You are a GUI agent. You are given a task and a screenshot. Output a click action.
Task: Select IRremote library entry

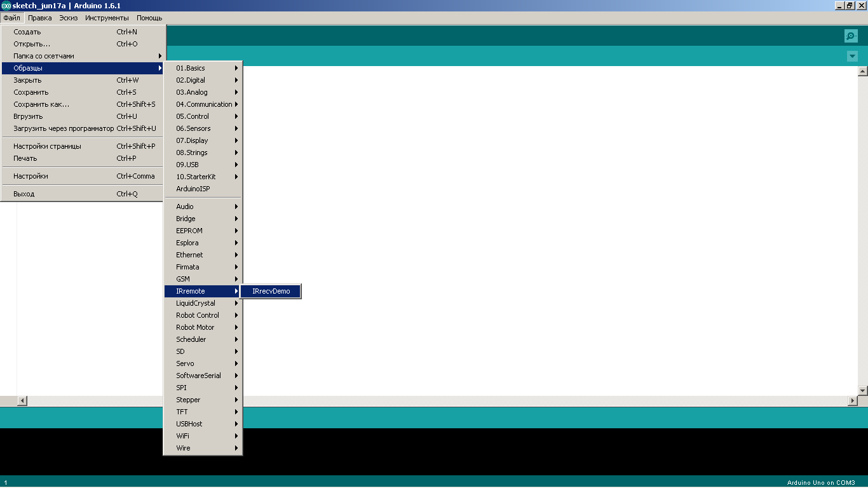pyautogui.click(x=203, y=291)
